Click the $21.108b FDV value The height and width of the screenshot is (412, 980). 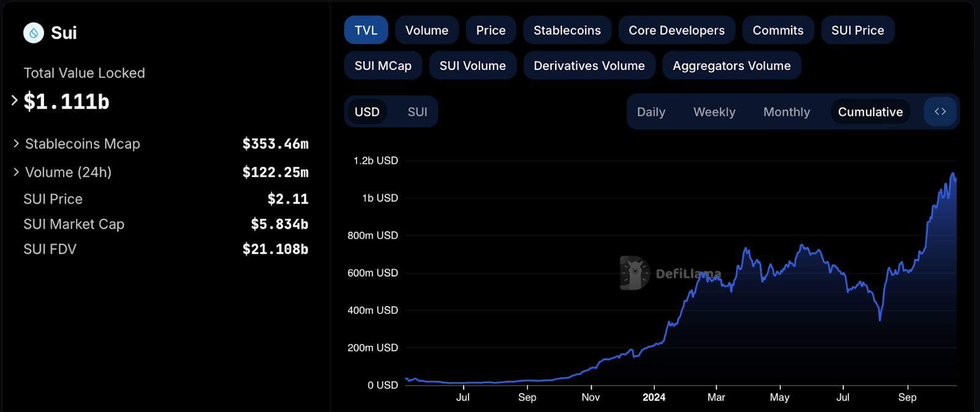click(x=276, y=249)
